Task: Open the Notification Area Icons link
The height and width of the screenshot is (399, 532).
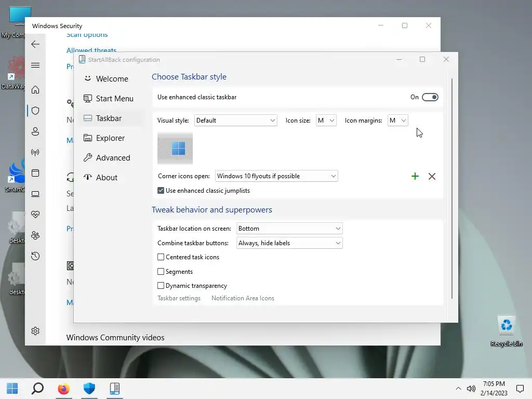Action: tap(243, 298)
